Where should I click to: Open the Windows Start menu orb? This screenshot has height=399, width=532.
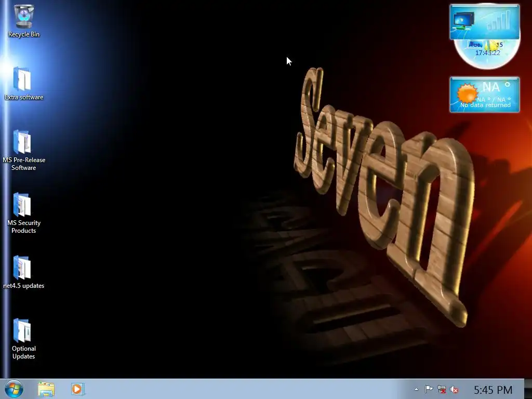pyautogui.click(x=14, y=389)
